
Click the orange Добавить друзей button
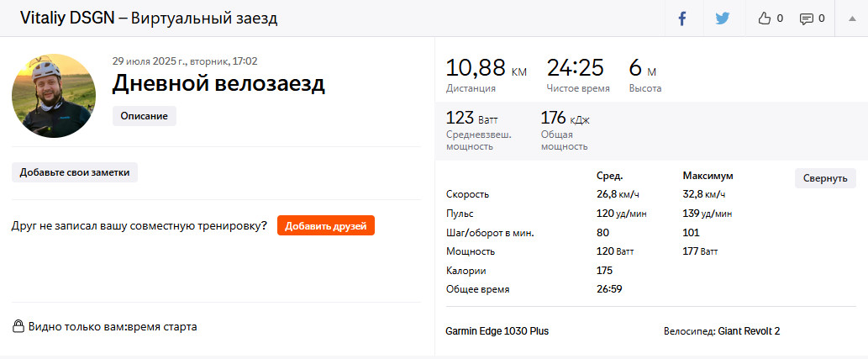tap(326, 225)
